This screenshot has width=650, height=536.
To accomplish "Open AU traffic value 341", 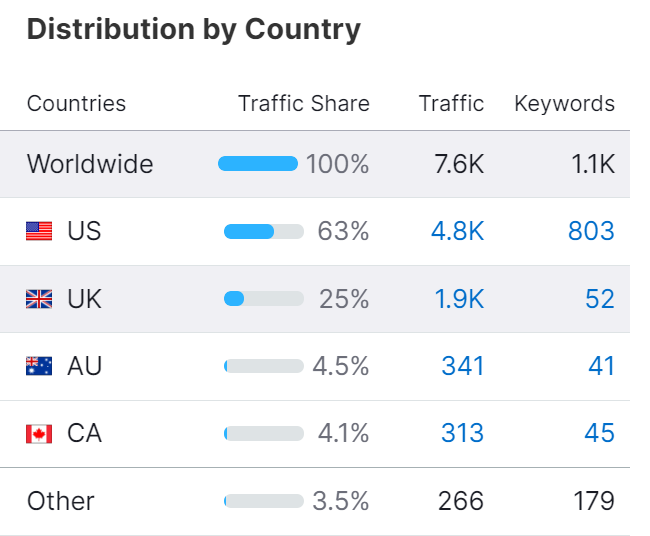I will point(462,366).
